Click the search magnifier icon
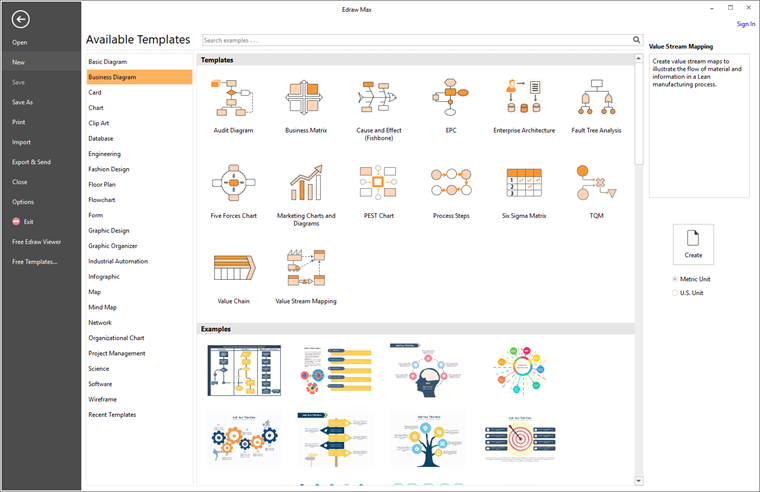 click(x=636, y=40)
